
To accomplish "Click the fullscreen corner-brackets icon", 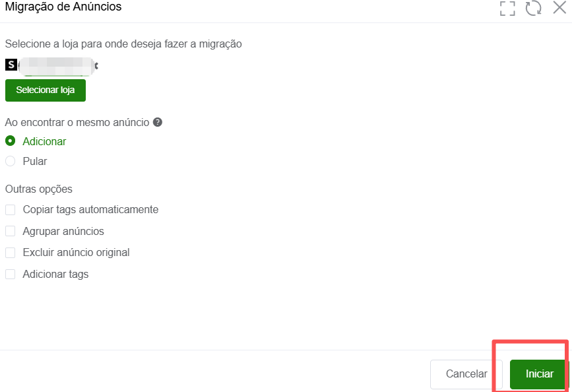I will click(507, 9).
